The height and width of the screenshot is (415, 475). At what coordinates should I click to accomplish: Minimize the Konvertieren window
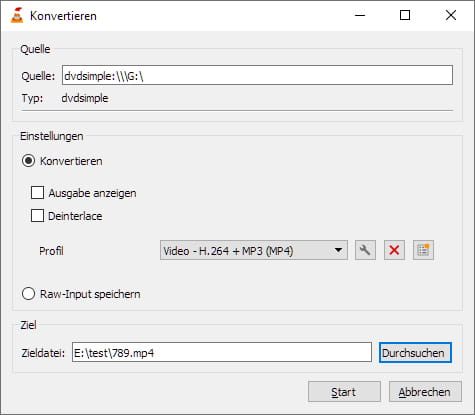360,15
